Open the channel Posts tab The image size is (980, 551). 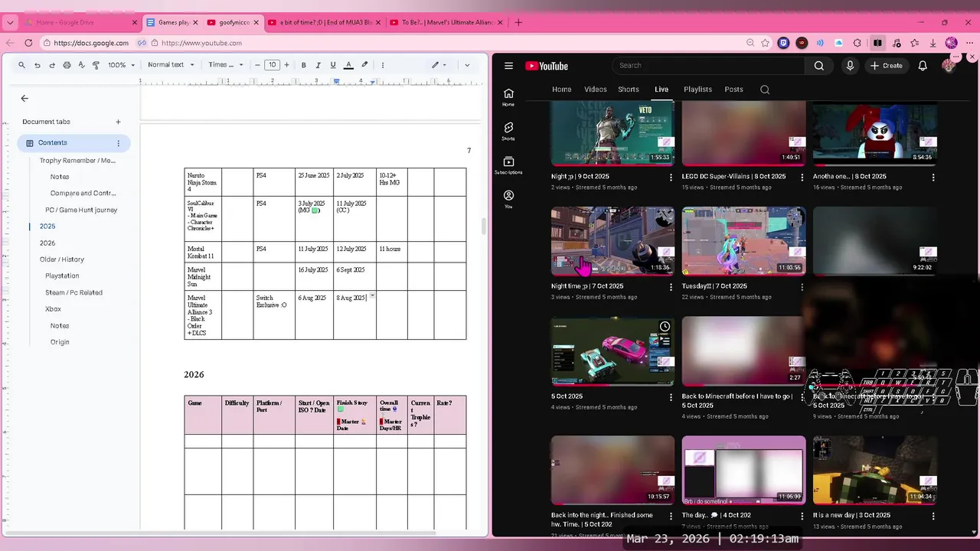tap(733, 90)
